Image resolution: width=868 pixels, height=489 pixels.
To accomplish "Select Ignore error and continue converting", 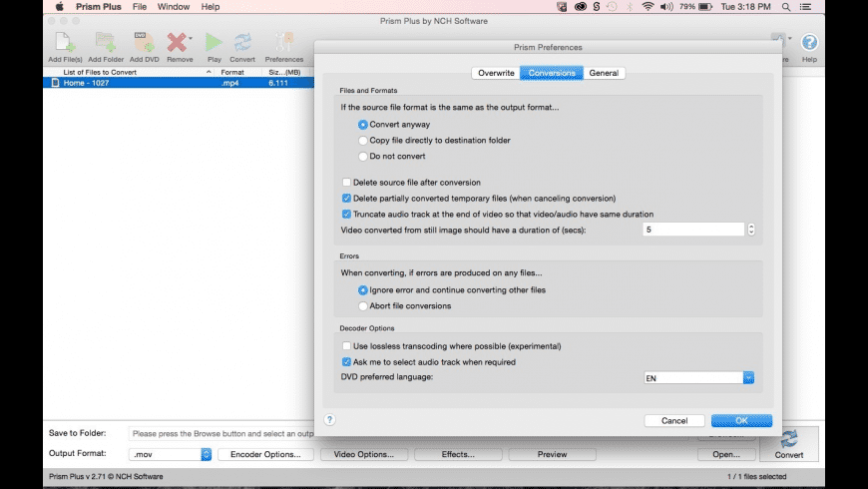I will 362,290.
